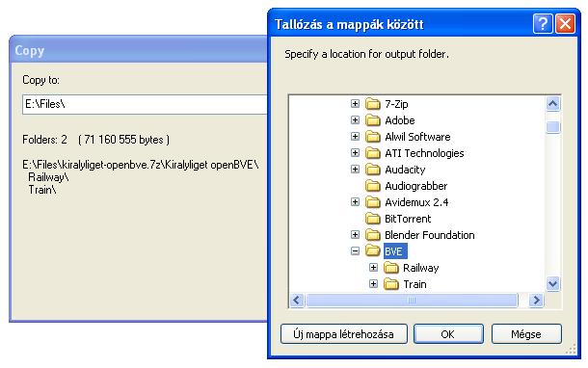
Task: Click the Blender Foundation folder icon
Action: coord(373,235)
